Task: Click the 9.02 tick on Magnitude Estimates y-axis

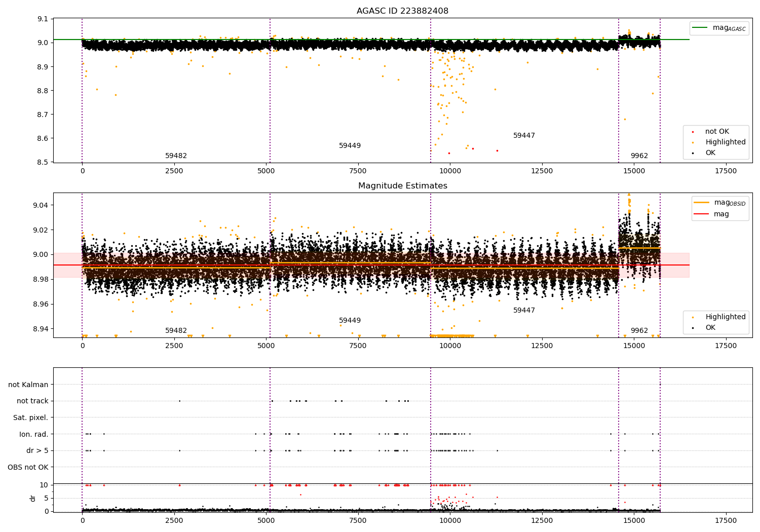Action: point(41,230)
